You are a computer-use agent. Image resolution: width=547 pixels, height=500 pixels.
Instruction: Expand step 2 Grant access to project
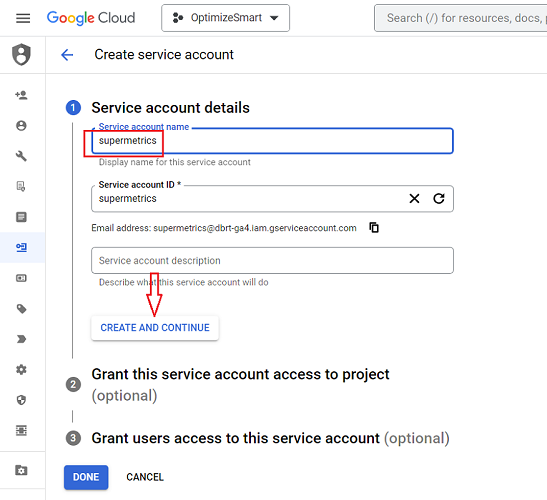[x=240, y=385]
